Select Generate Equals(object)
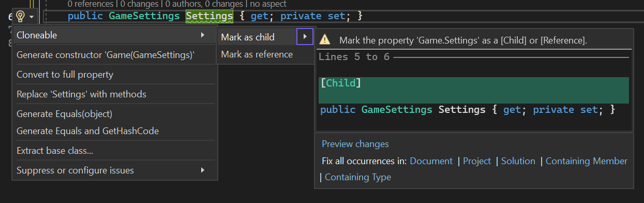The width and height of the screenshot is (644, 203). pos(114,114)
